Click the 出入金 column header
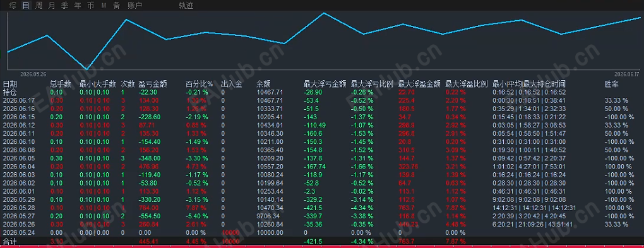644x248 pixels. pos(232,84)
